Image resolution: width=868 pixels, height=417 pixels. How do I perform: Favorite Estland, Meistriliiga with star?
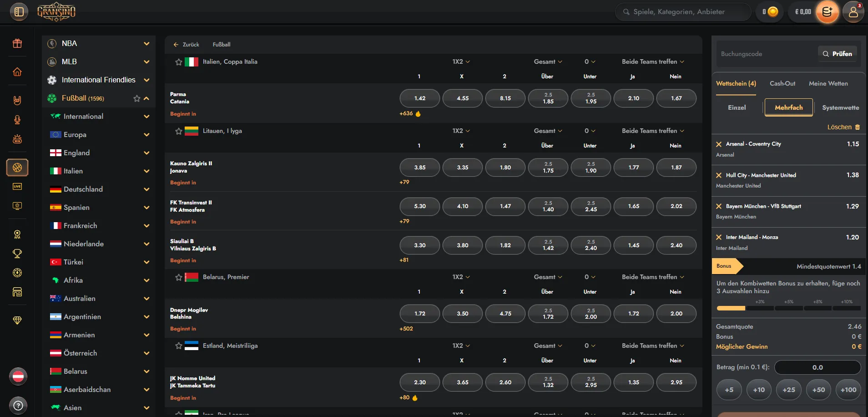click(x=179, y=346)
